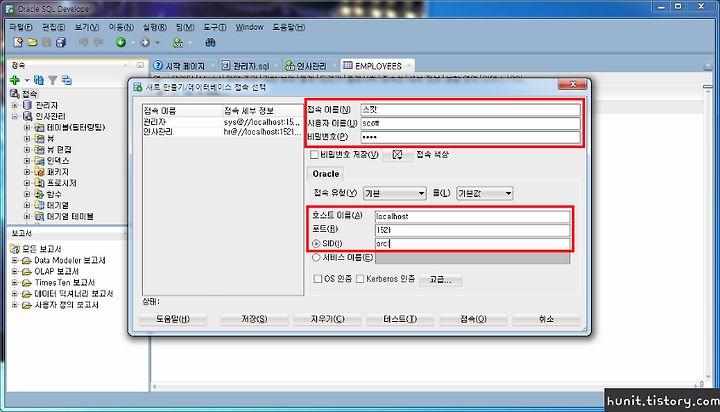Viewport: 720px width, 412px height.
Task: Click the 호스트 이름 field showing localhost
Action: pyautogui.click(x=472, y=216)
